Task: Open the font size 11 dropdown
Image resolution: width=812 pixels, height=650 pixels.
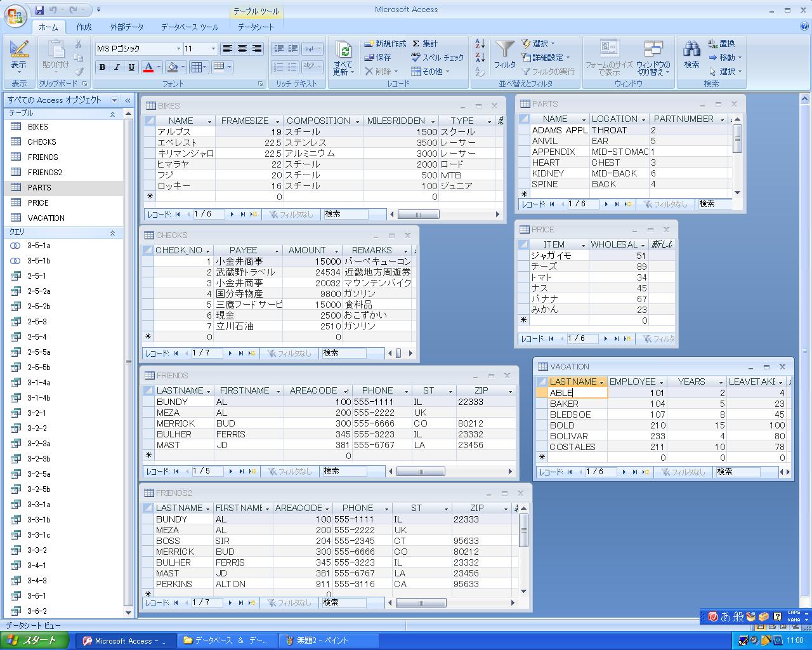Action: (213, 49)
